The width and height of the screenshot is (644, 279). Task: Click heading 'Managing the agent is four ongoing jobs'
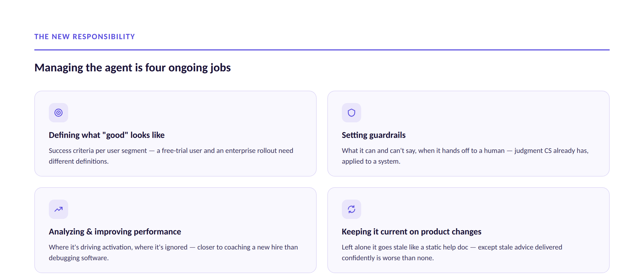pyautogui.click(x=133, y=68)
